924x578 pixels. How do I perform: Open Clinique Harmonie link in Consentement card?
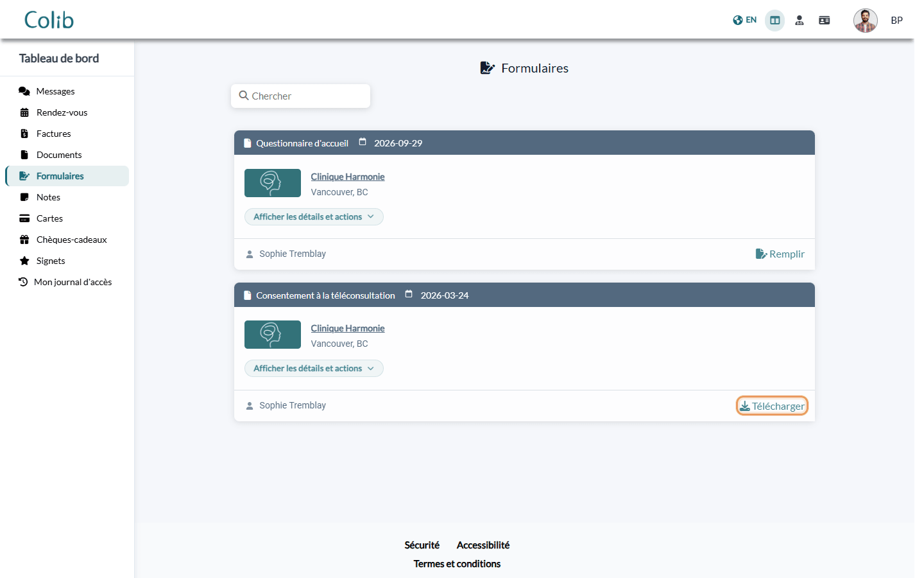coord(348,328)
